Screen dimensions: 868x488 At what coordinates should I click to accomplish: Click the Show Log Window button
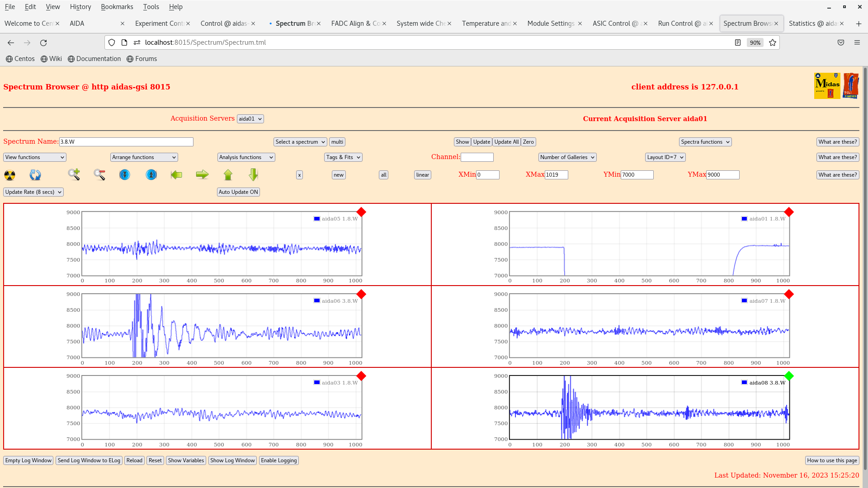(x=232, y=460)
